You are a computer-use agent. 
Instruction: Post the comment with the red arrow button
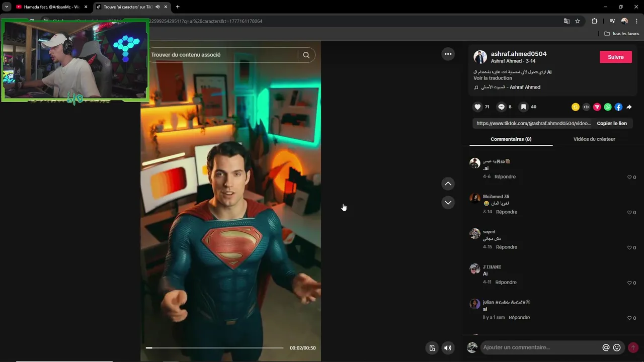pyautogui.click(x=633, y=347)
